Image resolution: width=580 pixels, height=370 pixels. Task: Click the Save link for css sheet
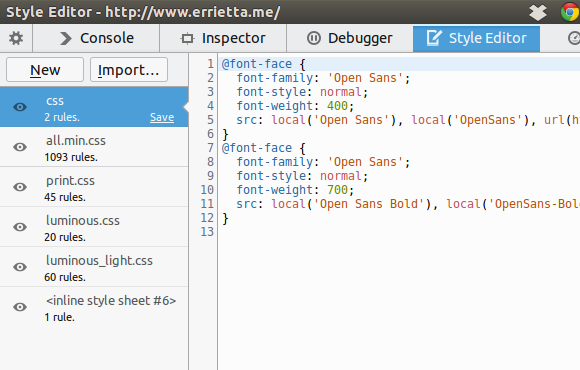tap(162, 117)
